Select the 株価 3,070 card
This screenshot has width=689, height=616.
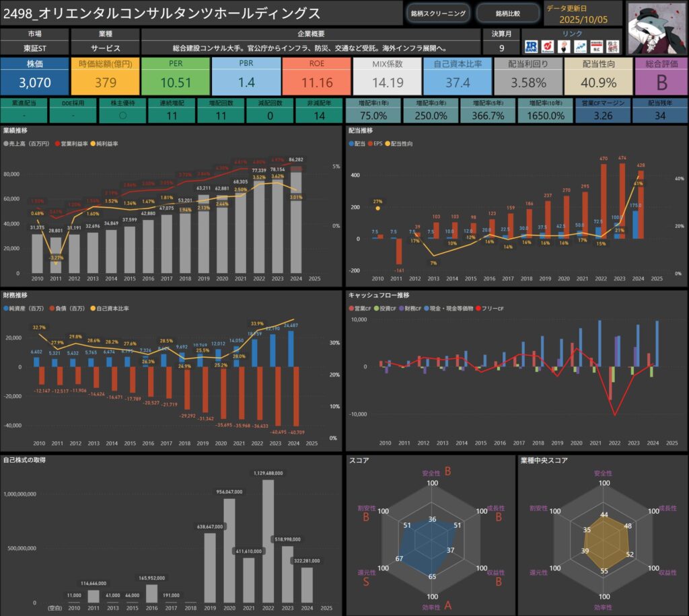click(34, 76)
